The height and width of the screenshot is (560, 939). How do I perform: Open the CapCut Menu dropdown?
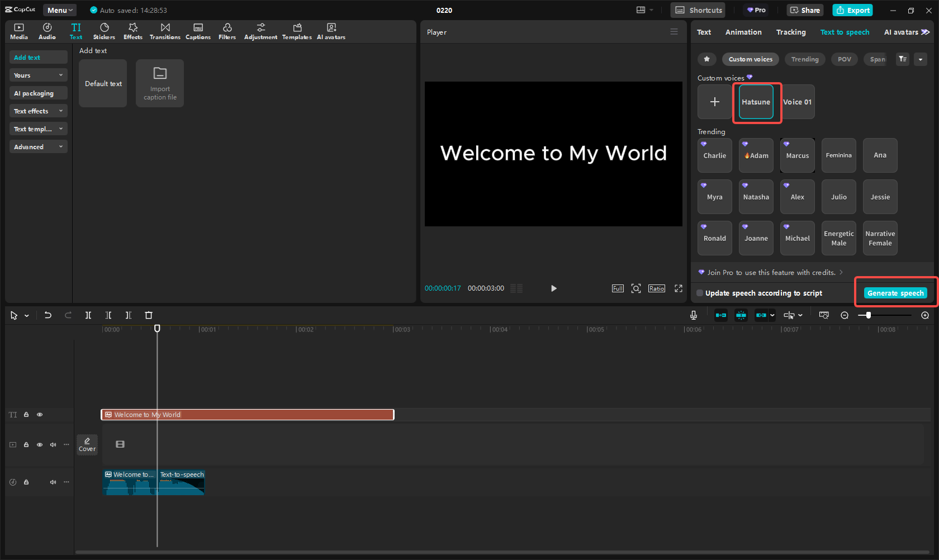pos(60,10)
